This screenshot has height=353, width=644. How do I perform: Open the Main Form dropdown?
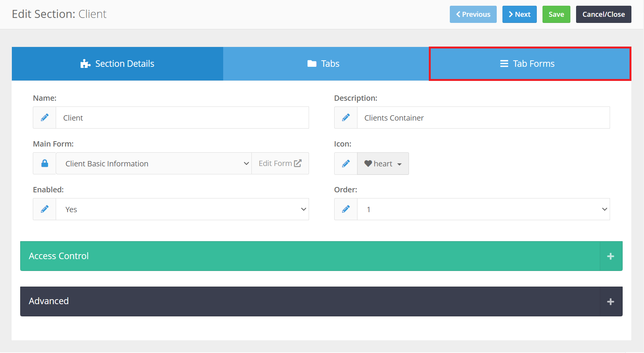[x=154, y=163]
